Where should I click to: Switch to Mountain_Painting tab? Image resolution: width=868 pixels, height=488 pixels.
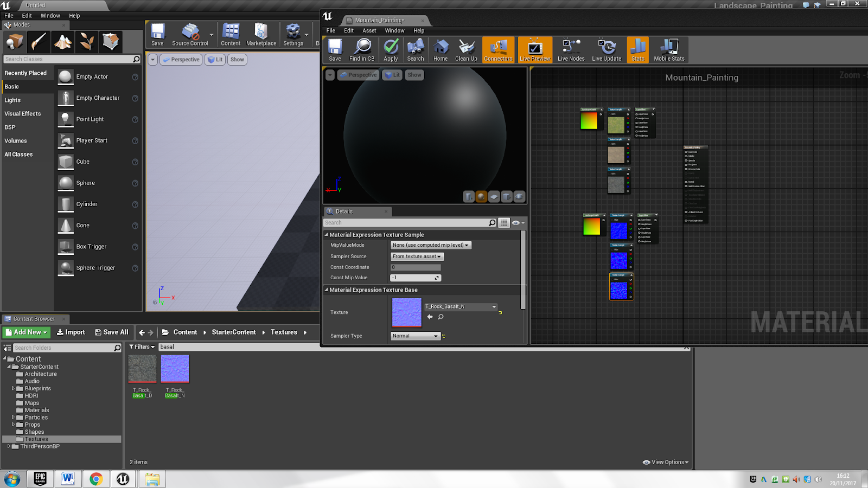click(x=380, y=20)
